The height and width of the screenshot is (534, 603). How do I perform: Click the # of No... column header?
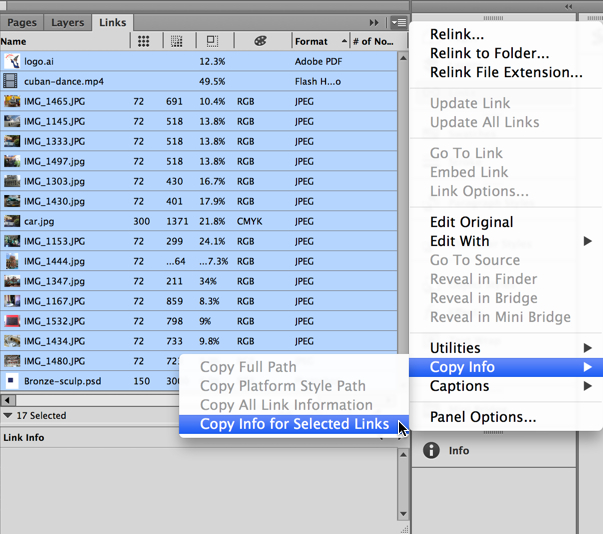pos(373,41)
